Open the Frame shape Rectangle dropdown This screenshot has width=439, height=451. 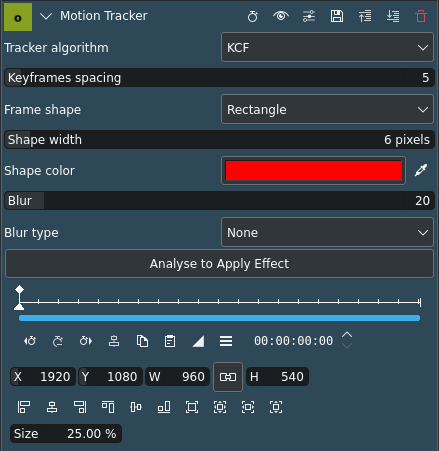pos(327,109)
